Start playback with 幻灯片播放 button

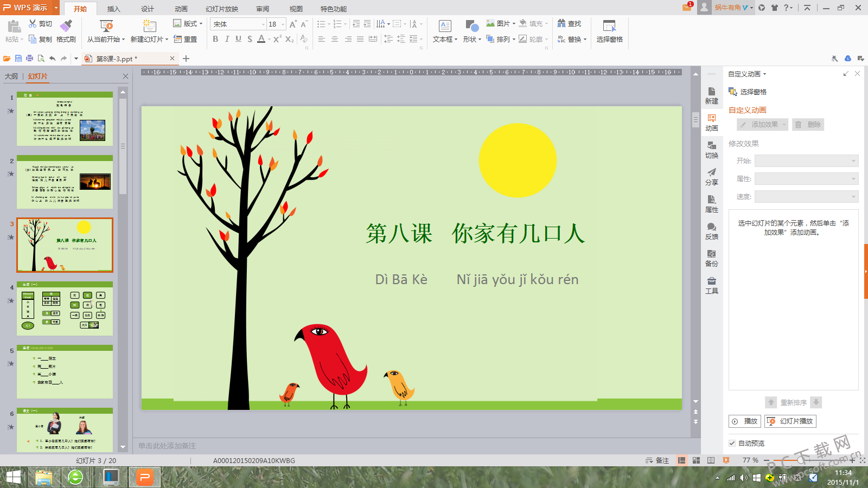(790, 421)
